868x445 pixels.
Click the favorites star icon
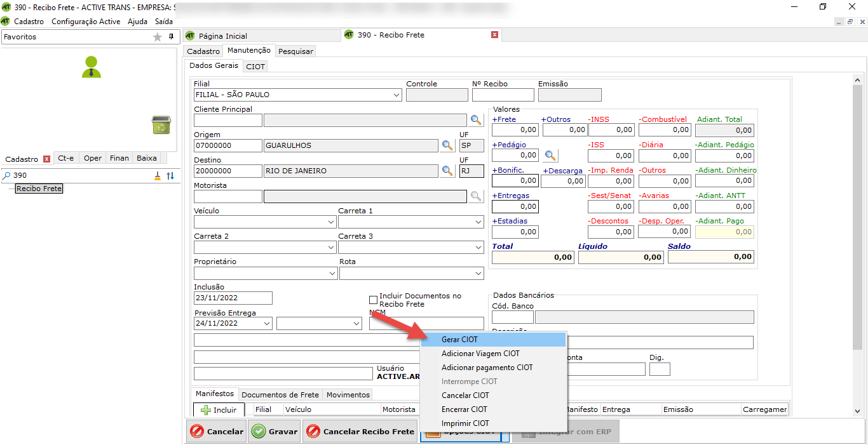click(158, 37)
